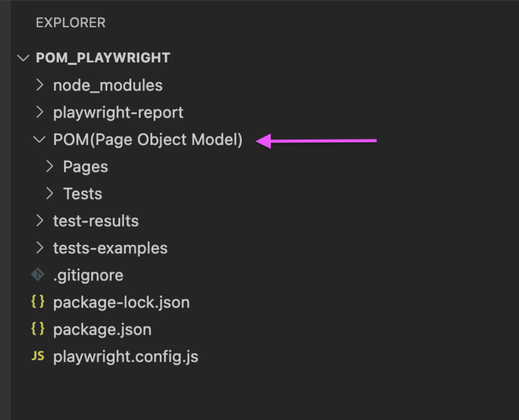
Task: Expand the Tests subfolder chevron
Action: pyautogui.click(x=50, y=193)
